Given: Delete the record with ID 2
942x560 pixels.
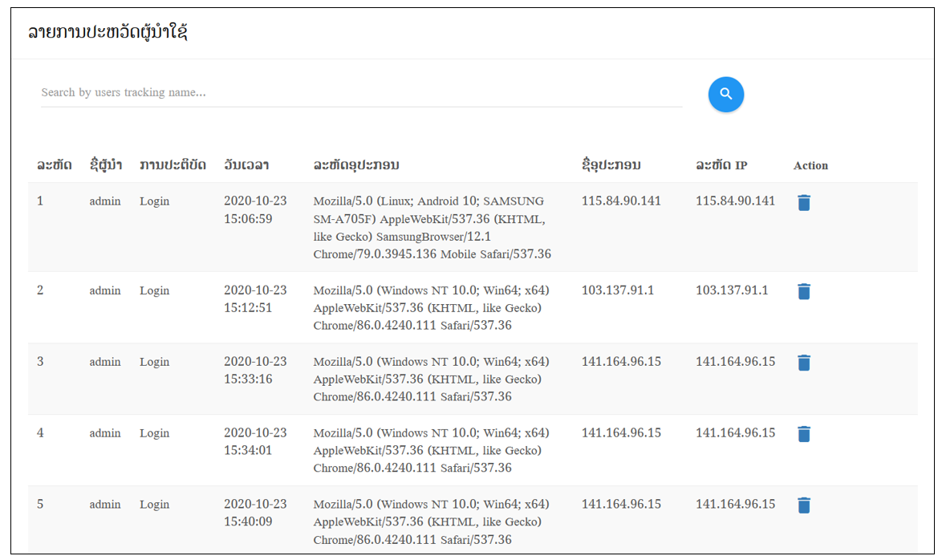Looking at the screenshot, I should tap(804, 291).
